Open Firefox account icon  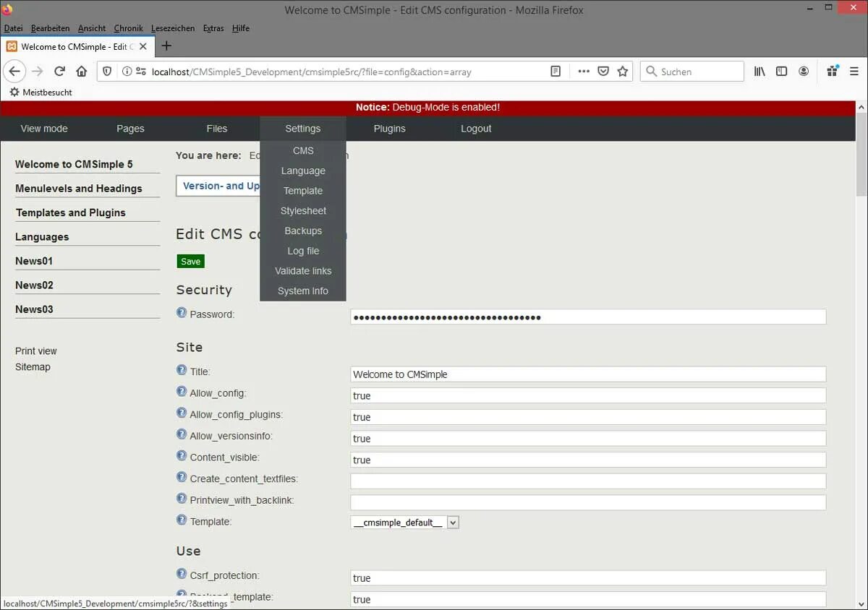(804, 72)
